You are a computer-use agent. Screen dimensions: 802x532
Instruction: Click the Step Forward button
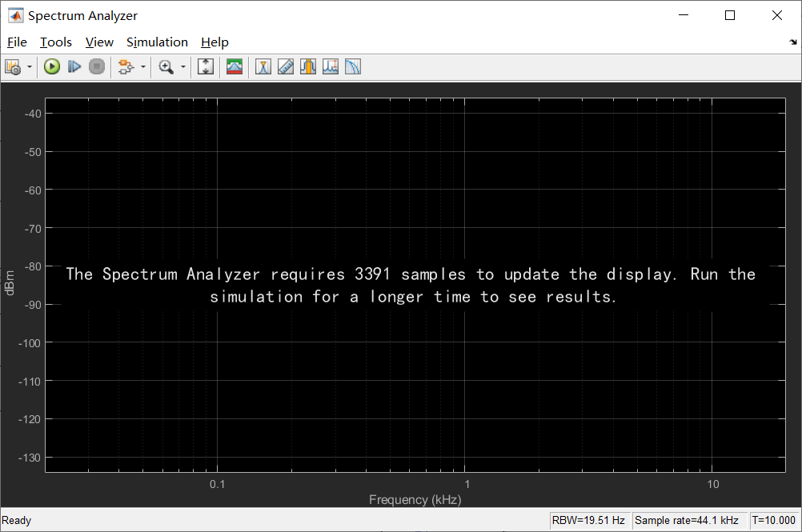pyautogui.click(x=74, y=66)
